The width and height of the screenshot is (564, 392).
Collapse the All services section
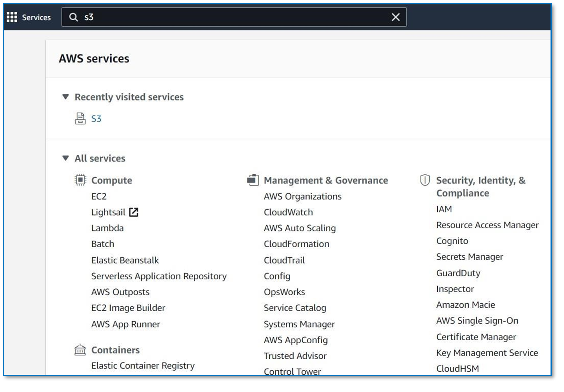[66, 158]
